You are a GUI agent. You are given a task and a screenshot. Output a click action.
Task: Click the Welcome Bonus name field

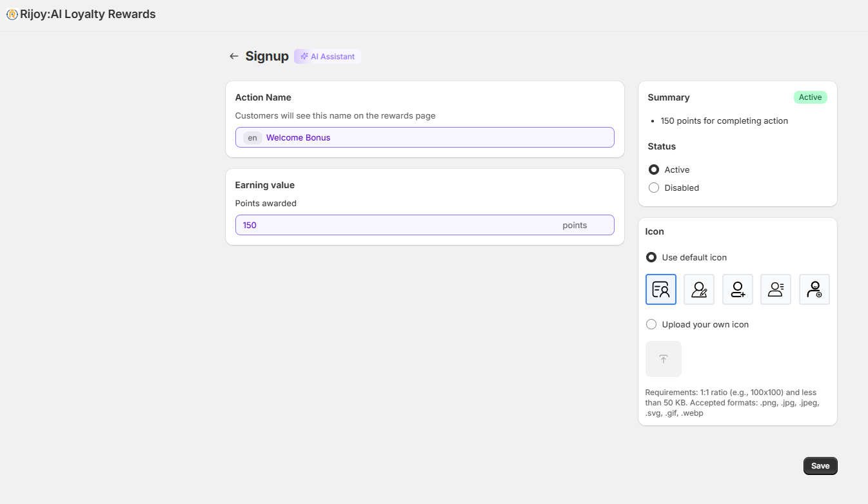[x=432, y=138]
